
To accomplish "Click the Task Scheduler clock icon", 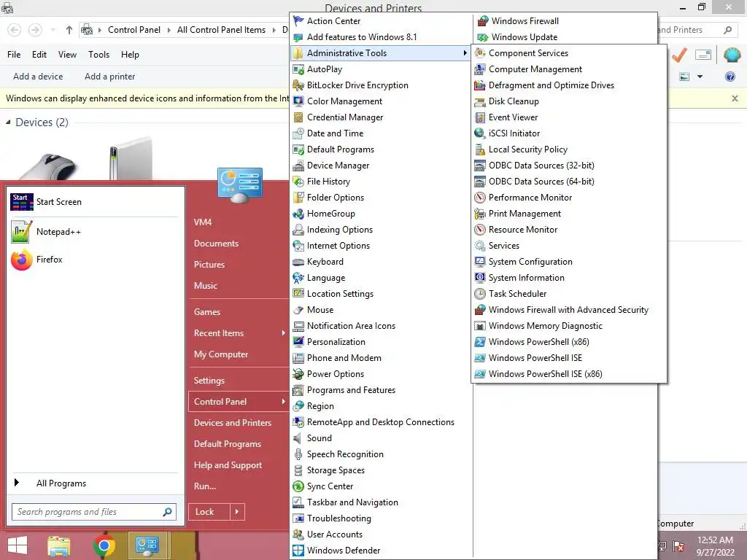I will coord(480,294).
